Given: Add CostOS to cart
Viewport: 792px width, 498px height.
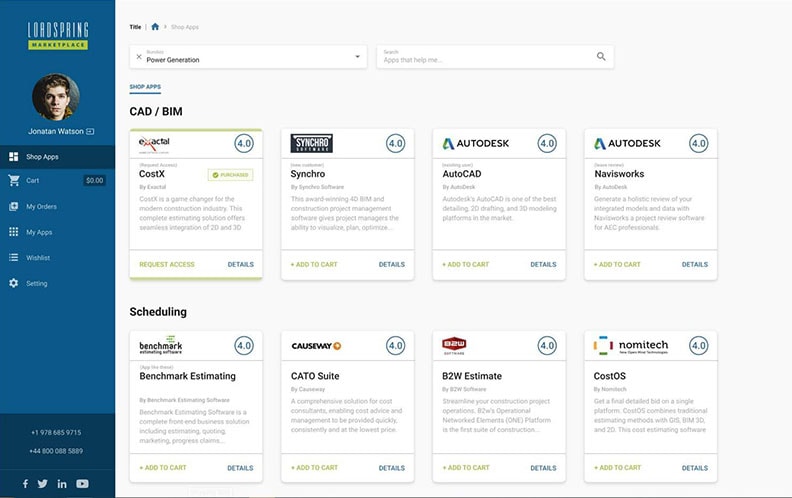Looking at the screenshot, I should click(x=617, y=468).
